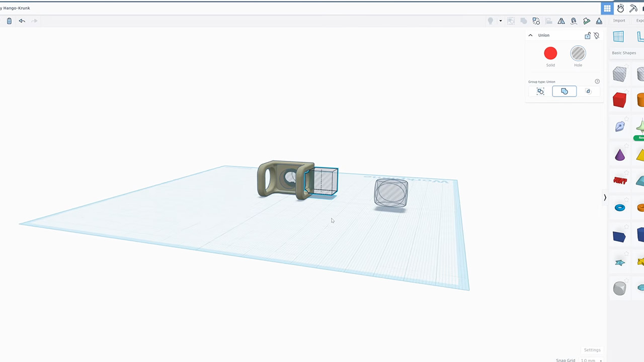Click the Delete trash can icon
644x362 pixels.
(x=9, y=21)
